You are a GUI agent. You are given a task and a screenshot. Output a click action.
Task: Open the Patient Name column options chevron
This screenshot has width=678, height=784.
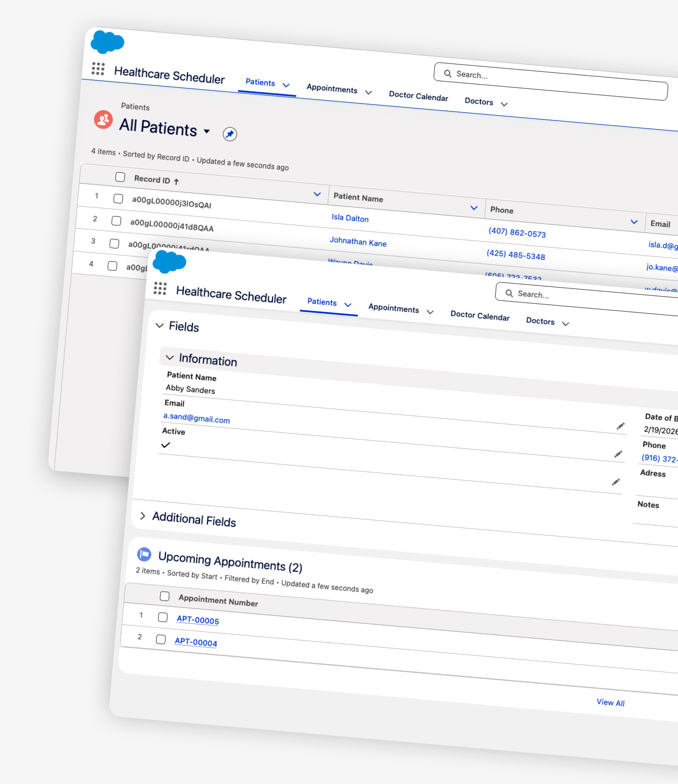point(474,208)
